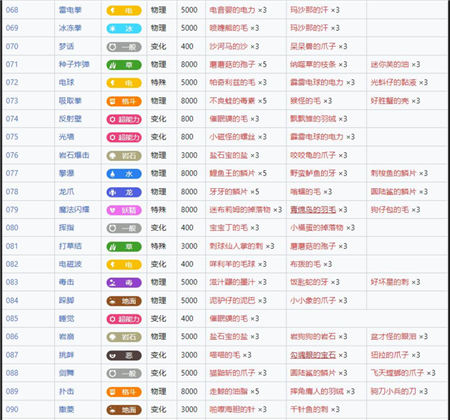Screen dimensions: 450x420
Task: Open move number link 075
Action: click(12, 137)
